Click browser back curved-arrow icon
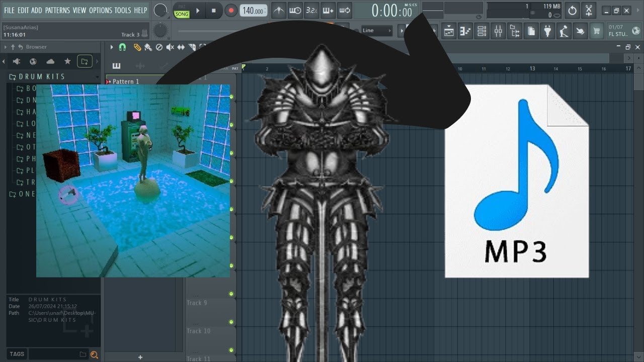The image size is (644, 362). click(21, 47)
